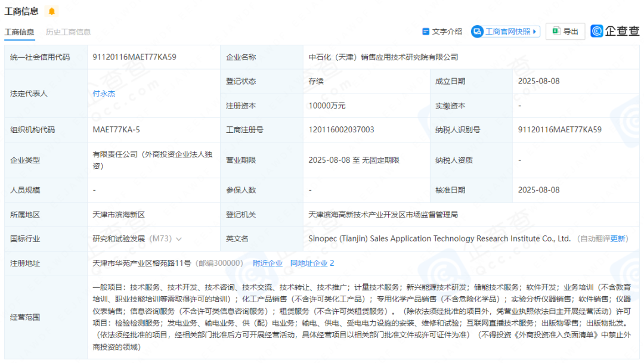The height and width of the screenshot is (363, 644).
Task: Click the (自动翻译 note text
Action: tap(593, 239)
